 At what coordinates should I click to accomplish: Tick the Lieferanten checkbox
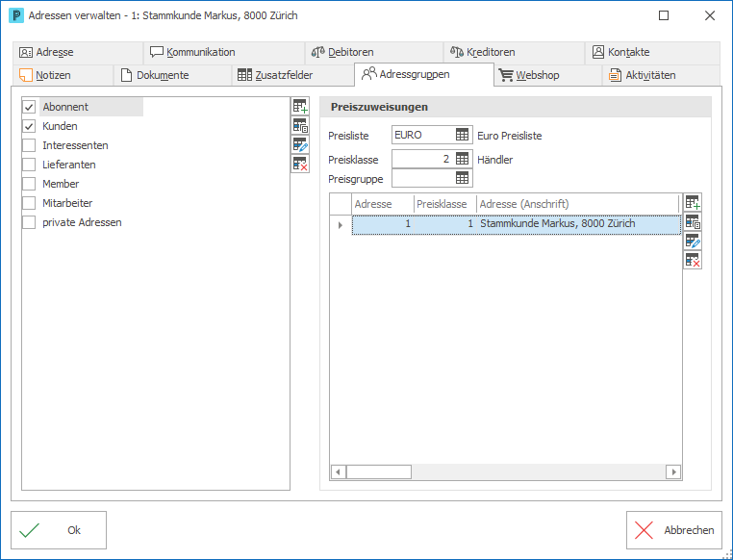[x=29, y=165]
